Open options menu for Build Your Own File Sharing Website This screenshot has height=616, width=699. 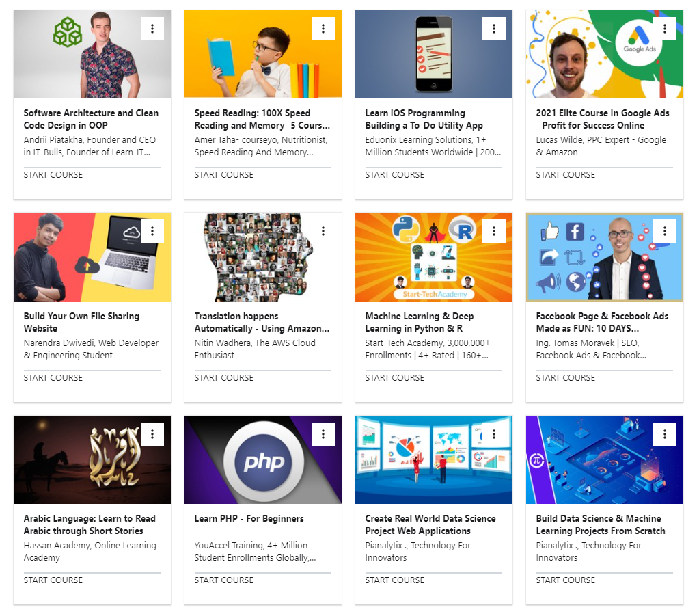point(152,231)
